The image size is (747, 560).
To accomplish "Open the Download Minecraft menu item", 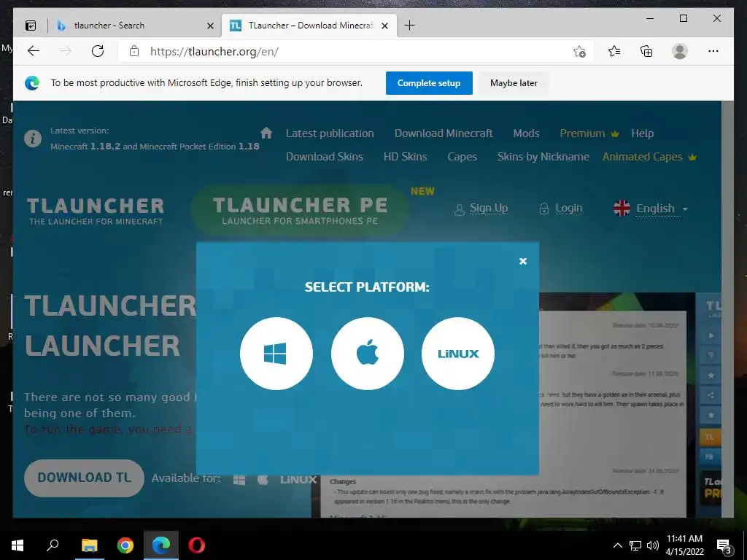I will 444,133.
